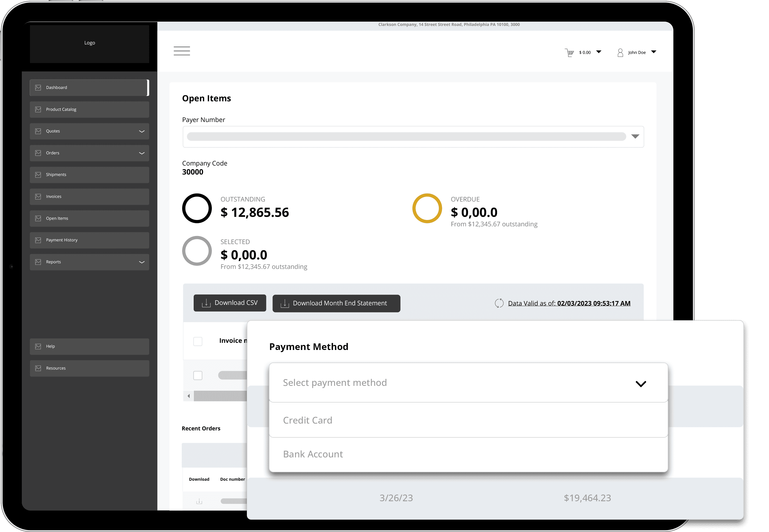
Task: Click the Reports sidebar icon
Action: [38, 262]
